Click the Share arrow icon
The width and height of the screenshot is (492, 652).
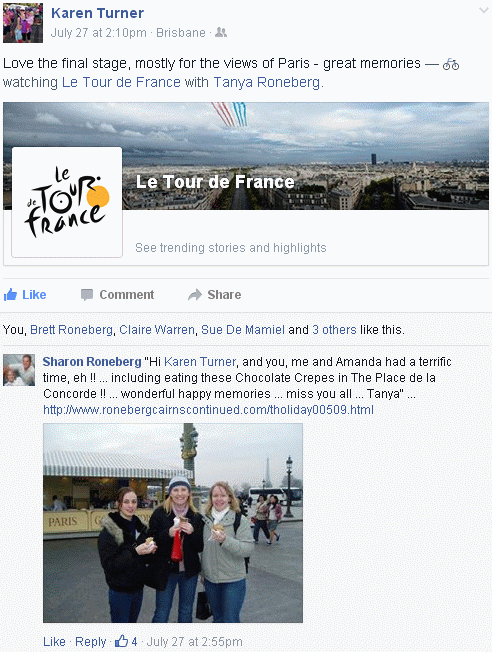(x=195, y=294)
